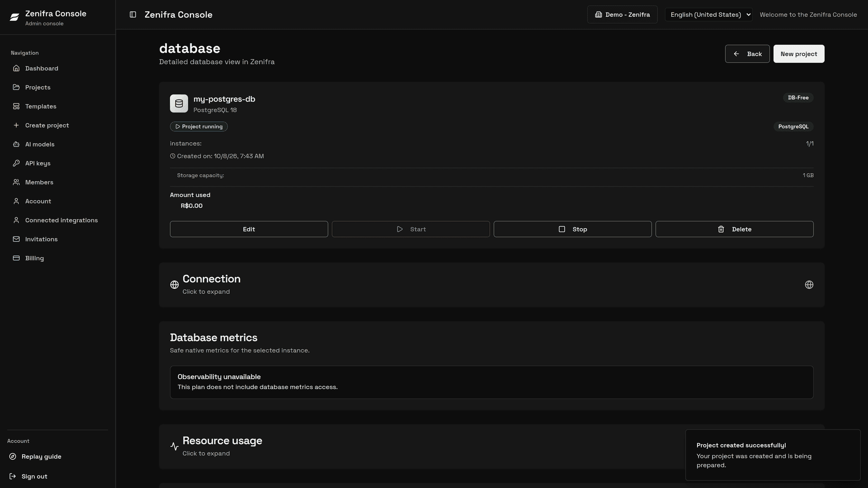868x488 pixels.
Task: Click the Templates icon in sidebar
Action: click(x=16, y=106)
